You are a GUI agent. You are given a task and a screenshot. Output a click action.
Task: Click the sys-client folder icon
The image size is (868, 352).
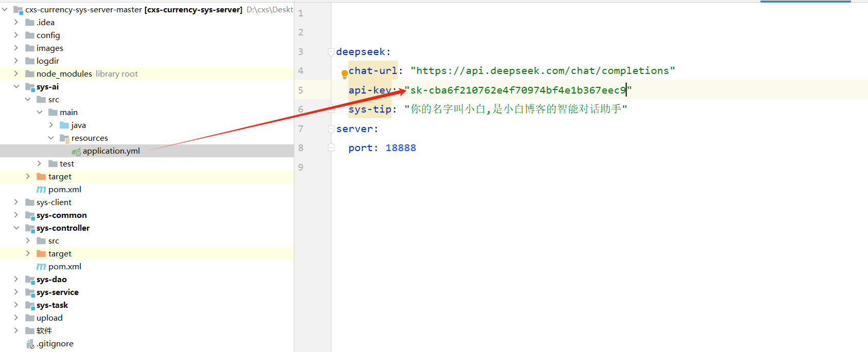(x=30, y=202)
